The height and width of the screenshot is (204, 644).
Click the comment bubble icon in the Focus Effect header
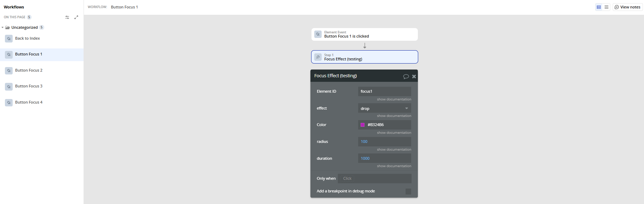(406, 76)
